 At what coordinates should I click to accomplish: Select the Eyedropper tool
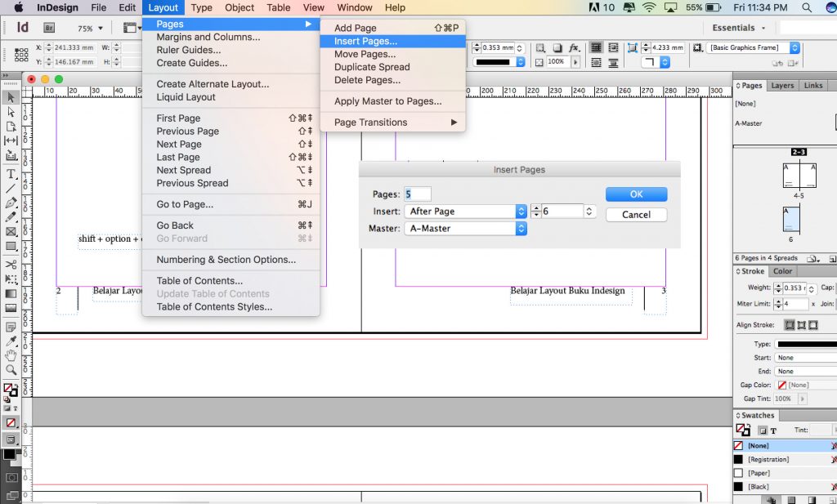11,341
